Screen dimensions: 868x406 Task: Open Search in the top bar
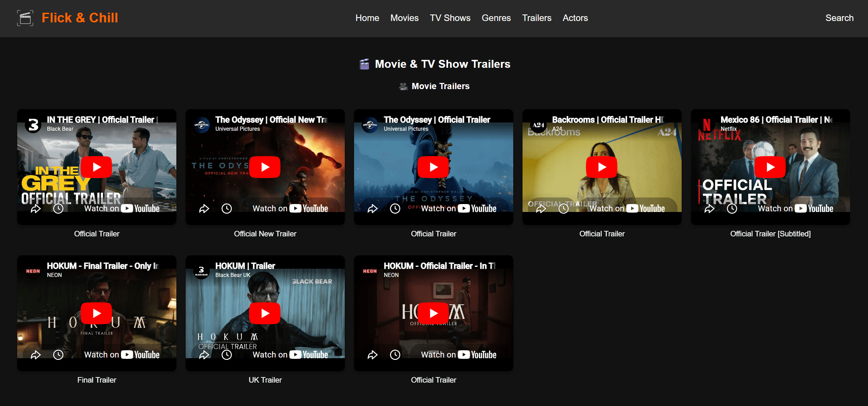(839, 18)
